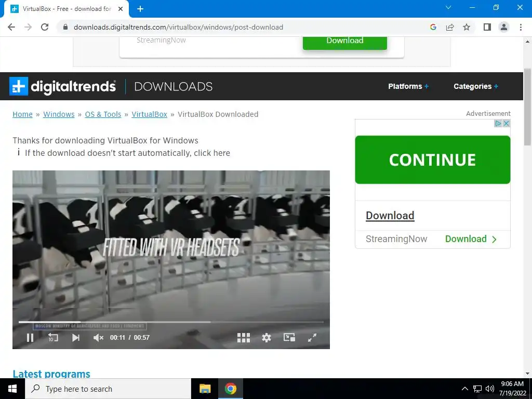This screenshot has height=399, width=532.
Task: Skip to the next video
Action: point(76,338)
